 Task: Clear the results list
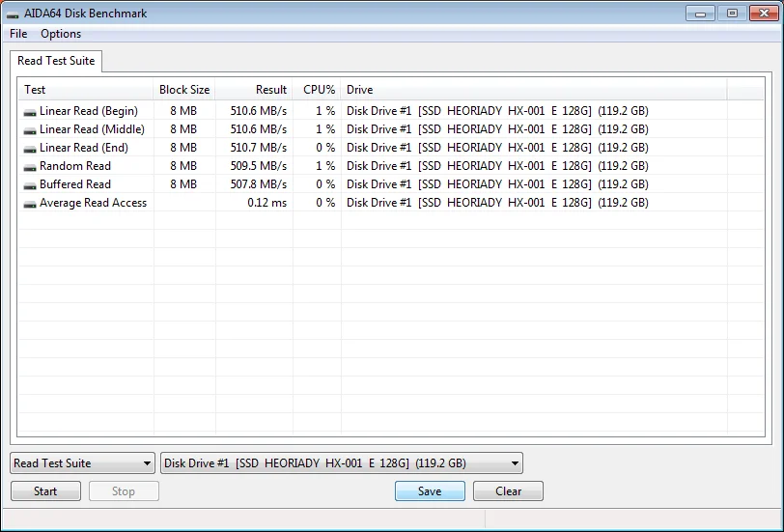coord(508,491)
